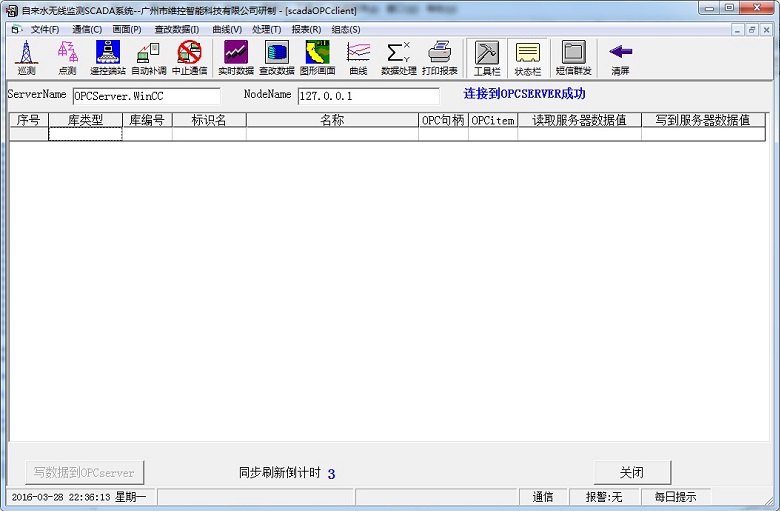Open the 曲线(V) menu
780x511 pixels.
pyautogui.click(x=227, y=29)
